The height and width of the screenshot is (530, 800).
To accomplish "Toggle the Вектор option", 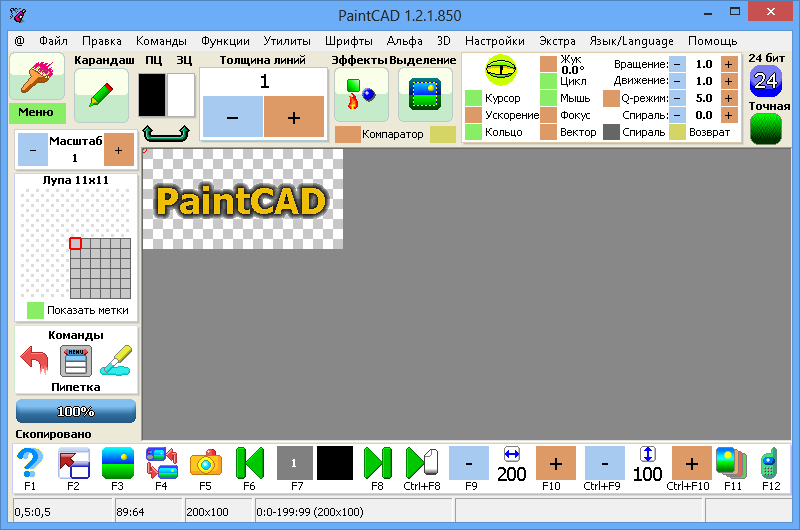I will [548, 132].
